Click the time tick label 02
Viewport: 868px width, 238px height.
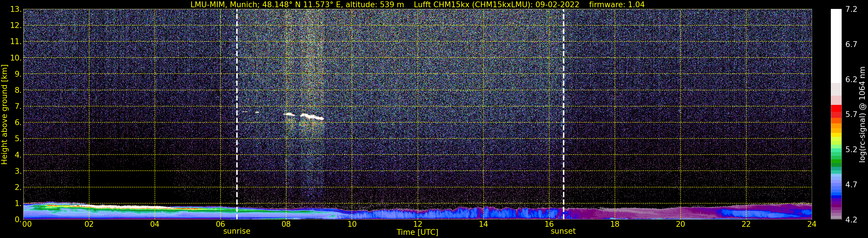(89, 224)
